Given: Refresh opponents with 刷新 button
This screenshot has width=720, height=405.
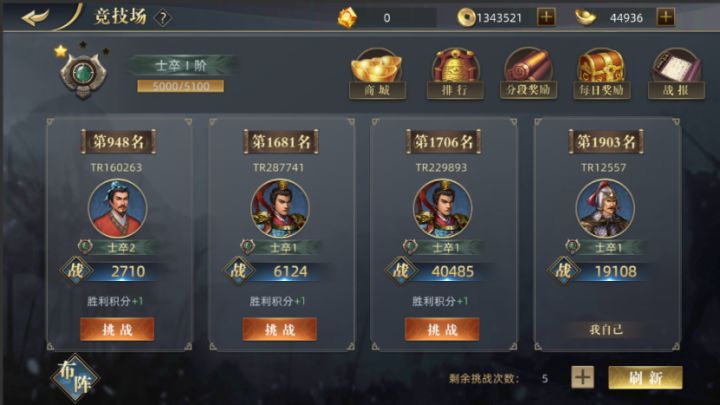Looking at the screenshot, I should (645, 377).
